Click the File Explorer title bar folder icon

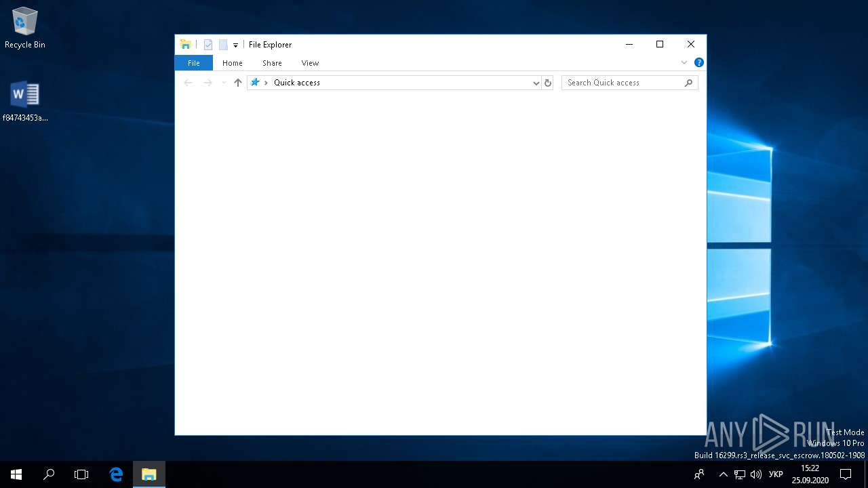pos(185,45)
